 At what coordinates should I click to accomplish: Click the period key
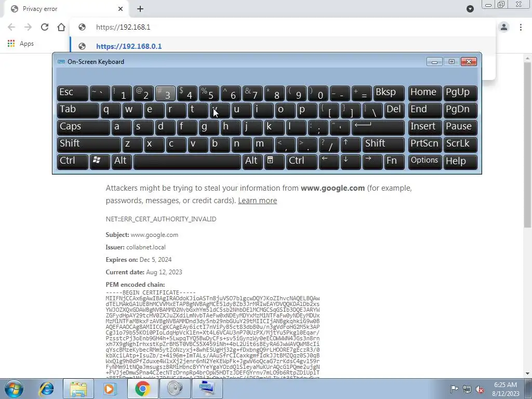point(307,144)
